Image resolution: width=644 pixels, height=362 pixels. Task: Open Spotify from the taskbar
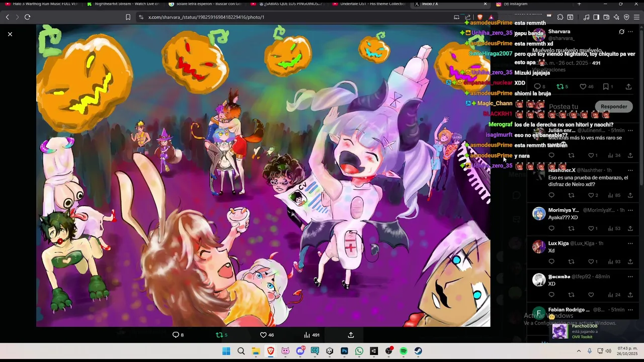point(404,351)
